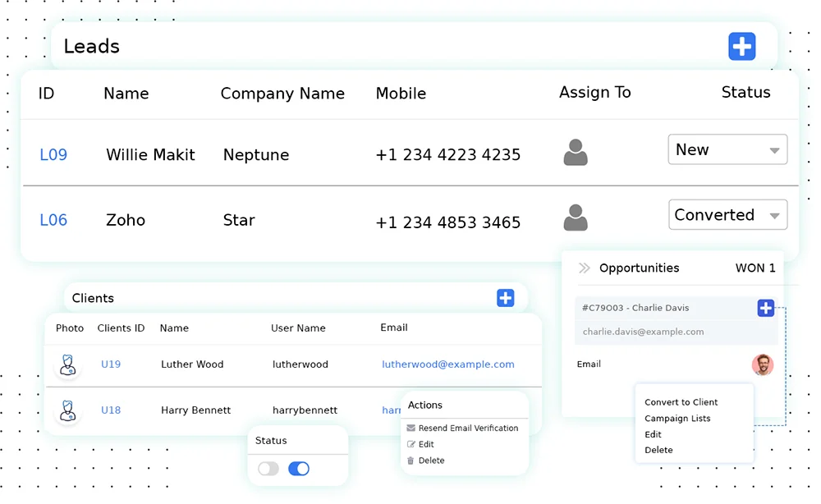Screen dimensions: 821x504
Task: Collapse the Opportunities panel with the chevron
Action: [584, 268]
